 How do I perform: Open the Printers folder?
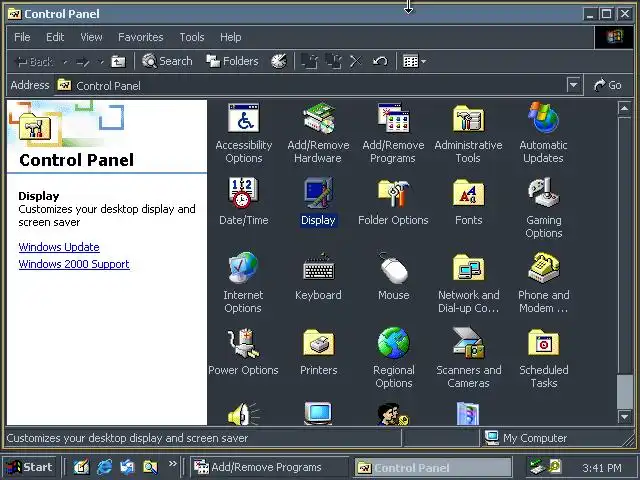(318, 352)
